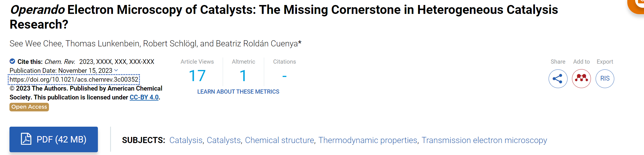Open the Catalysis subject
The width and height of the screenshot is (644, 155).
pyautogui.click(x=186, y=140)
